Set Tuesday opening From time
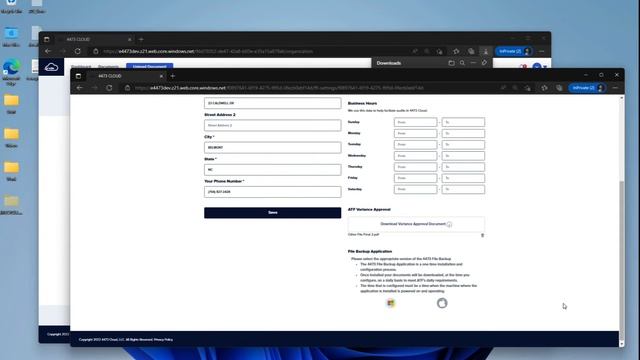The width and height of the screenshot is (640, 360). 416,144
